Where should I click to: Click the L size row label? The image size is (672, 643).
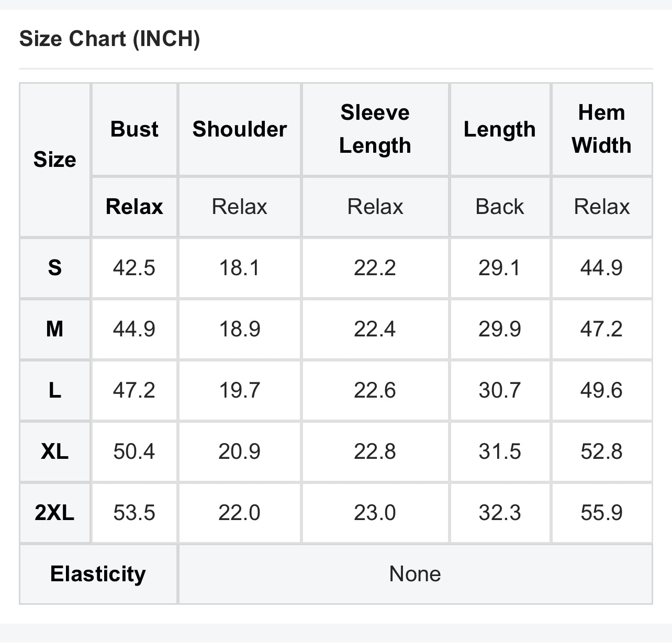(x=55, y=390)
